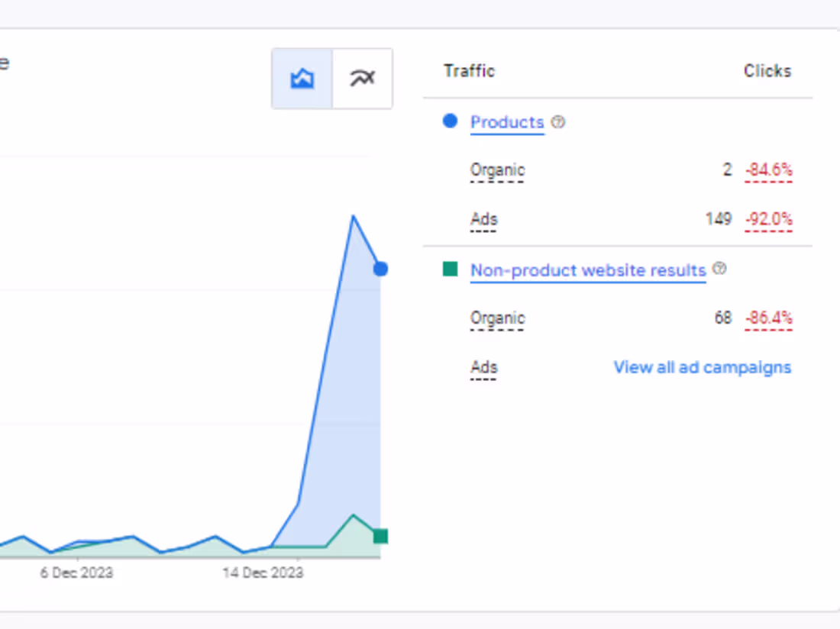Click the Ads label under Products
Viewport: 840px width, 629px height.
coord(483,219)
